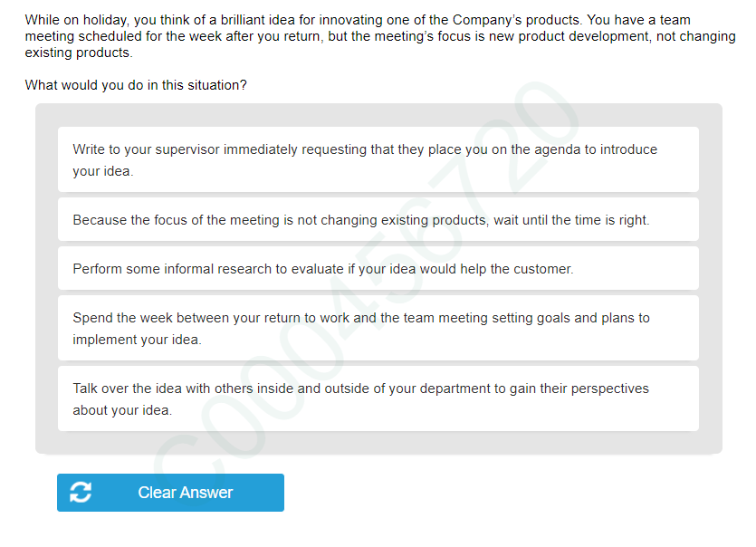756x547 pixels.
Task: Click the question 'What would you do in this situation?'
Action: (x=136, y=85)
